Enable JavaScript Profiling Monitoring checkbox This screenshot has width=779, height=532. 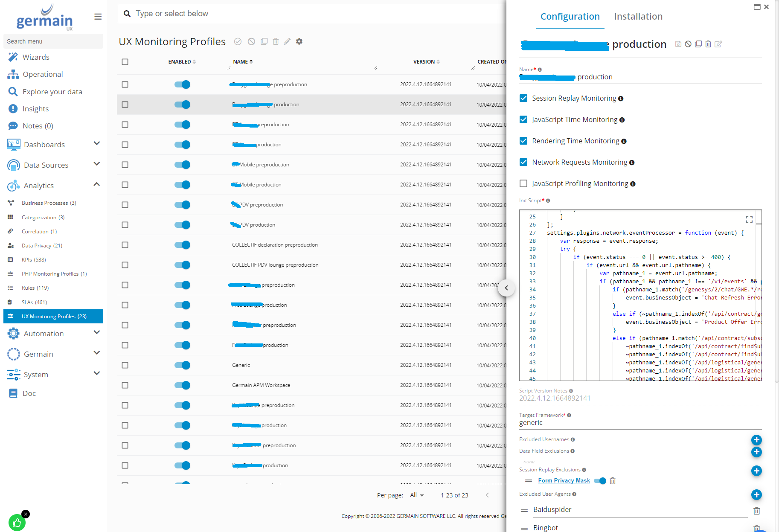[x=523, y=183]
